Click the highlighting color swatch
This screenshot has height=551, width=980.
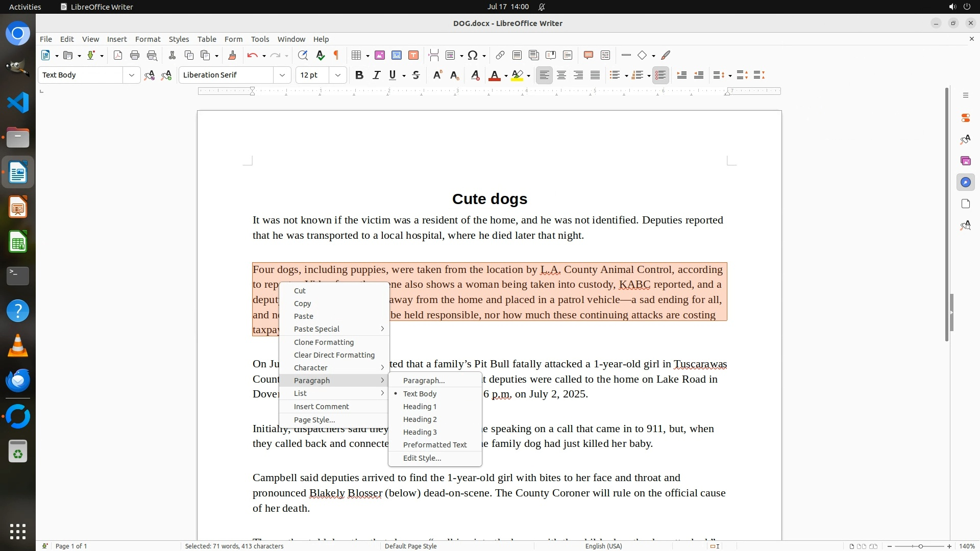517,76
